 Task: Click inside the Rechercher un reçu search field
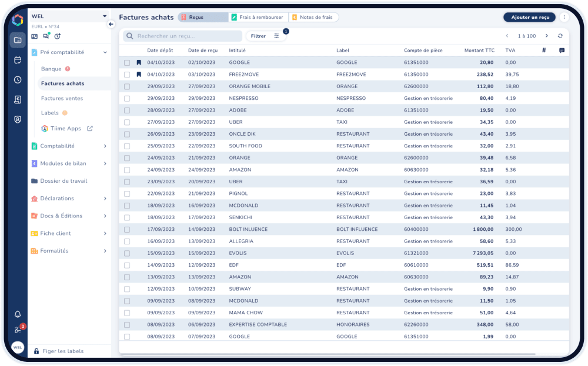pos(182,36)
